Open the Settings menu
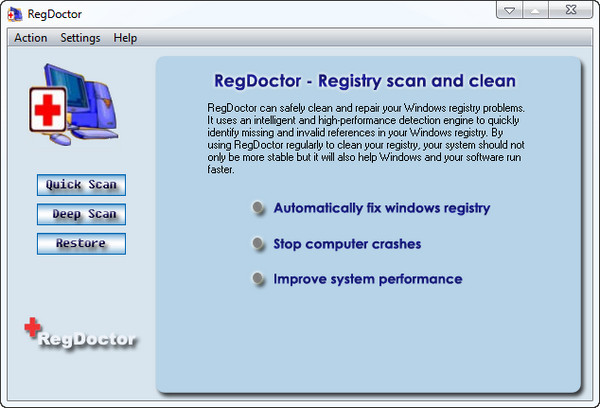Viewport: 600px width, 408px height. (80, 38)
